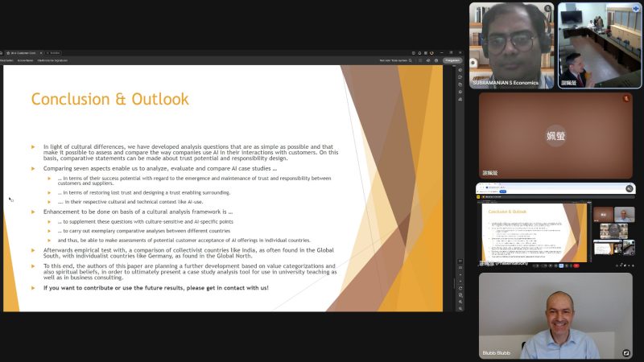Viewport: 644px width, 362px height.
Task: Click the Freigeben share button
Action: point(452,60)
